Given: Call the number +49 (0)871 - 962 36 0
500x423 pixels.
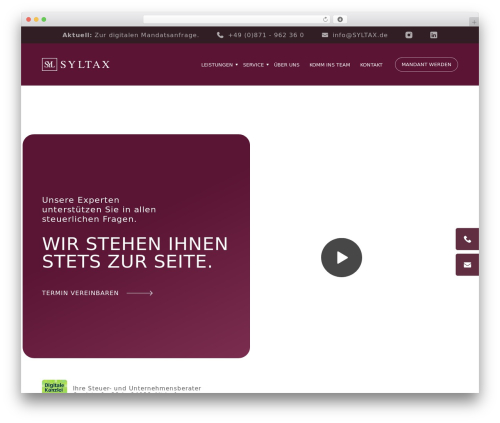Looking at the screenshot, I should pos(266,35).
